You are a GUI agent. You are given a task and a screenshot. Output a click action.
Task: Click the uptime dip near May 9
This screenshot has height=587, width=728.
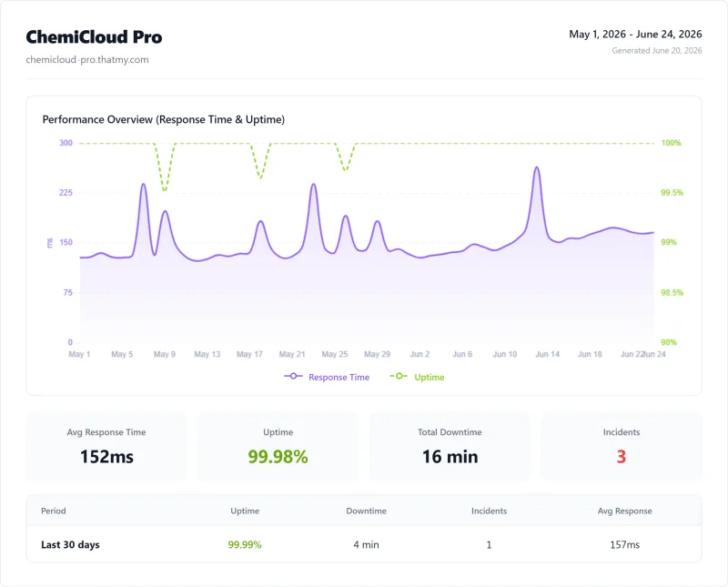[x=165, y=190]
